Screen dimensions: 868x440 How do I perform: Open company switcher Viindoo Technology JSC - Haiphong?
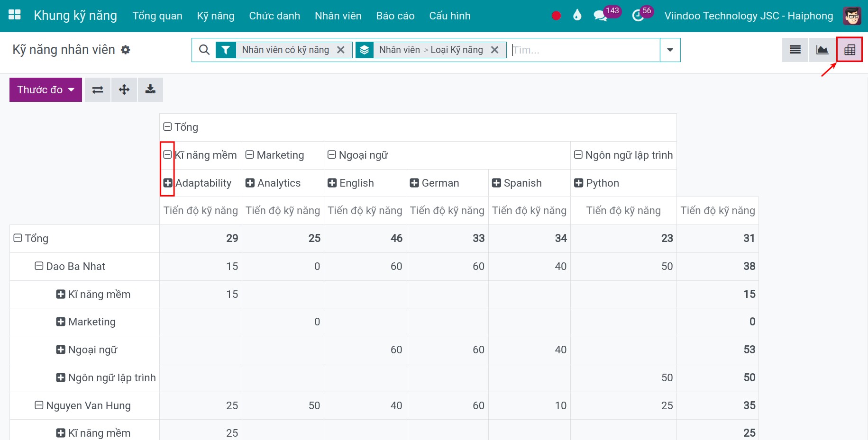pos(749,16)
